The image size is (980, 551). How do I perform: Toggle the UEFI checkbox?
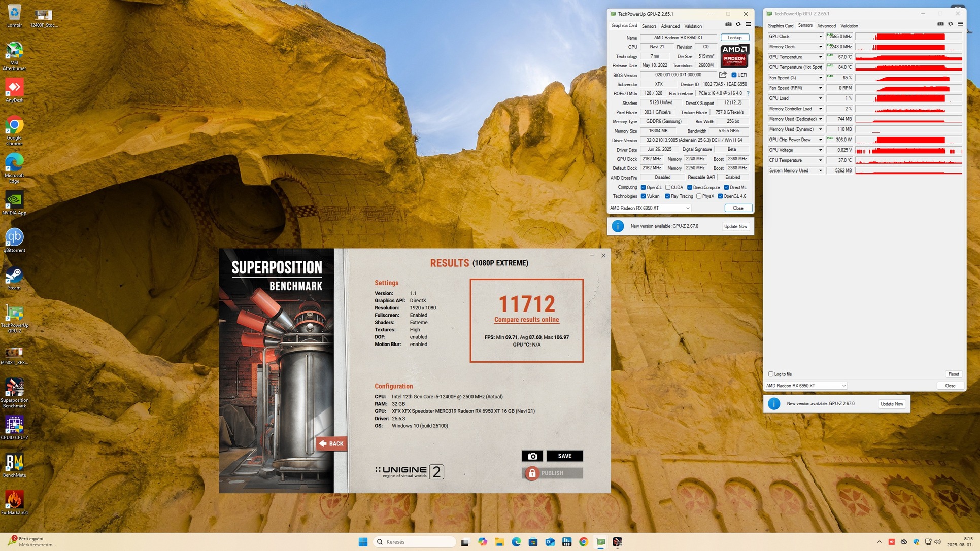(x=734, y=75)
